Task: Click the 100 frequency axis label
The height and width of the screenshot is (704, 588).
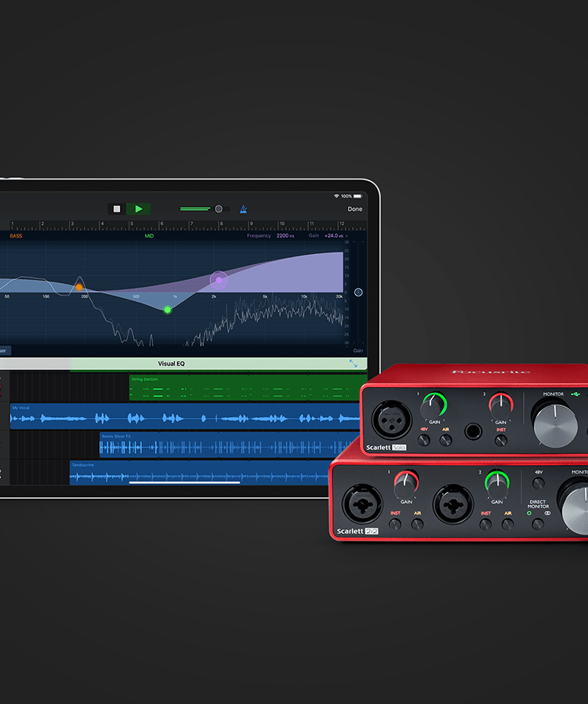Action: 45,296
